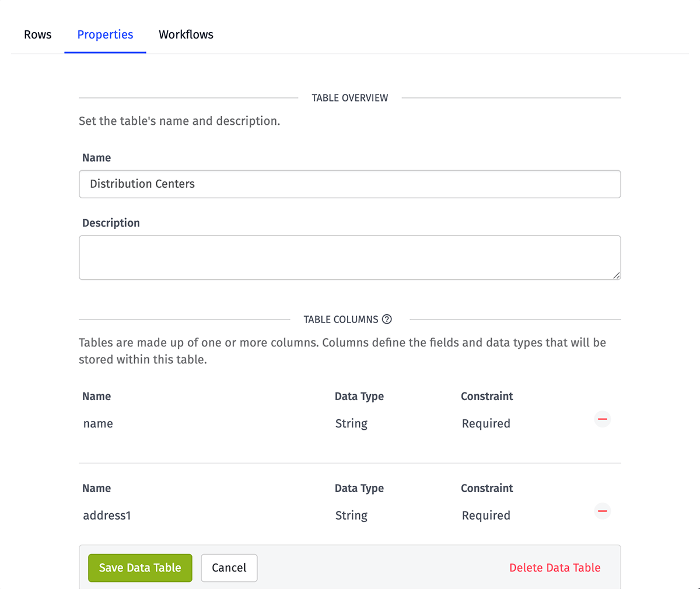Screen dimensions: 700x589
Task: Open Required constraint for "name" column
Action: pos(513,424)
